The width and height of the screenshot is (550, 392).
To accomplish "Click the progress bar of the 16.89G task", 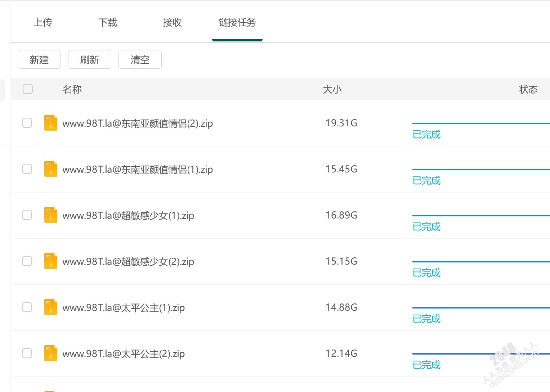I will click(480, 216).
